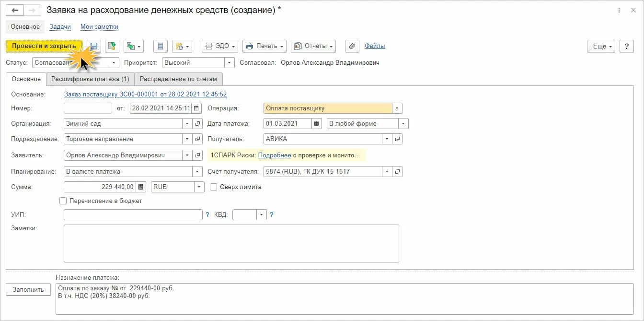Open calculator for the Сумма field

tap(141, 187)
